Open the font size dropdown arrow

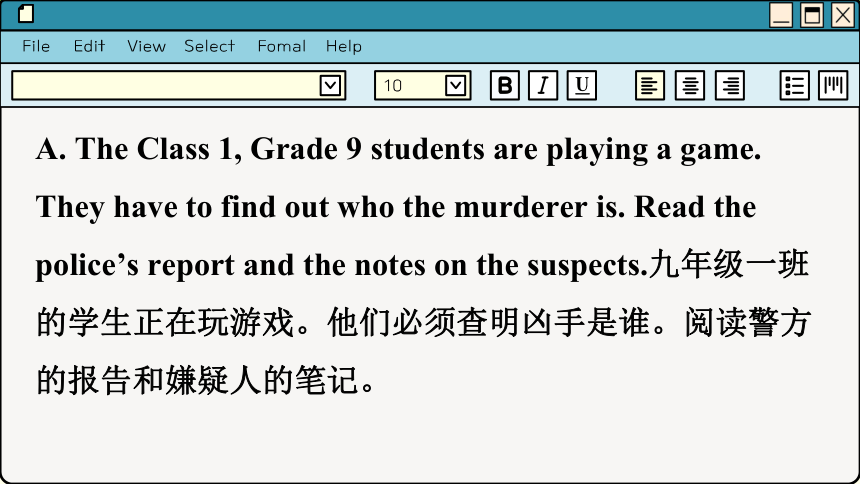point(455,86)
